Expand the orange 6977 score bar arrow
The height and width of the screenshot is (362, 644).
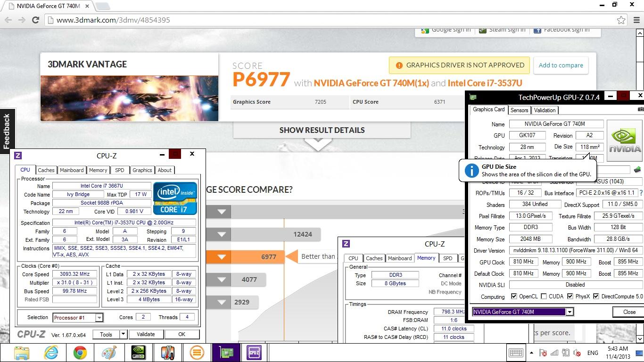pyautogui.click(x=221, y=257)
